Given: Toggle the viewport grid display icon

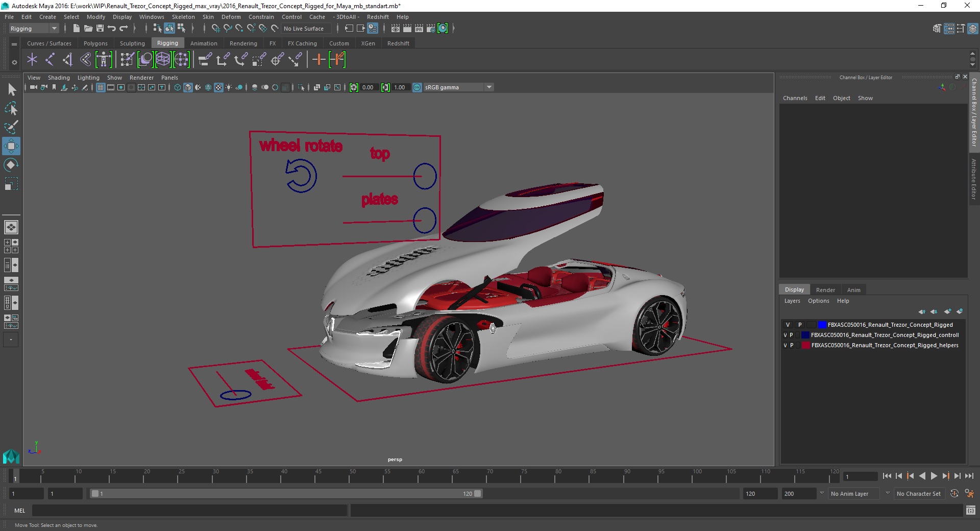Looking at the screenshot, I should 101,87.
